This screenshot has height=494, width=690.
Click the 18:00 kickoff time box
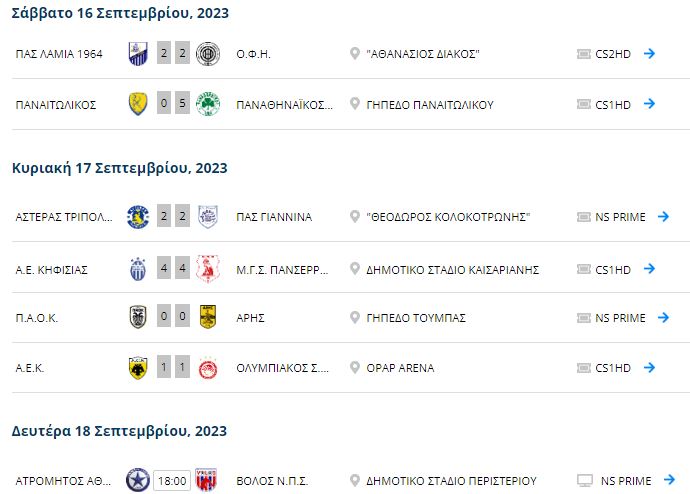pos(172,481)
